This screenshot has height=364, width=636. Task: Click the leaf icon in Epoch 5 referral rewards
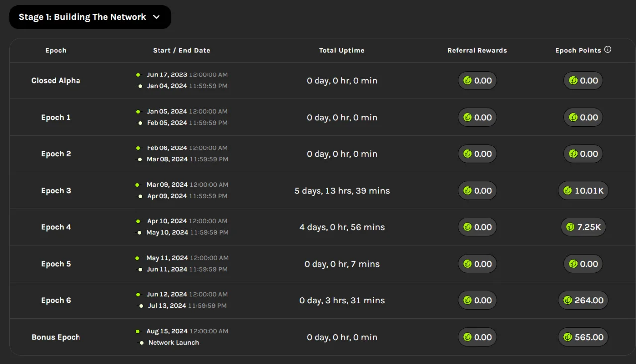pyautogui.click(x=467, y=264)
